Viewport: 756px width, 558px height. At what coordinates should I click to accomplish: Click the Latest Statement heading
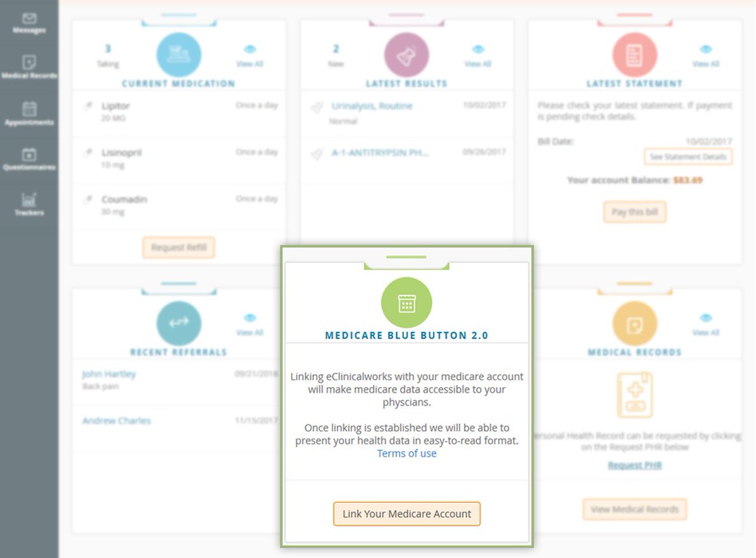pos(634,83)
